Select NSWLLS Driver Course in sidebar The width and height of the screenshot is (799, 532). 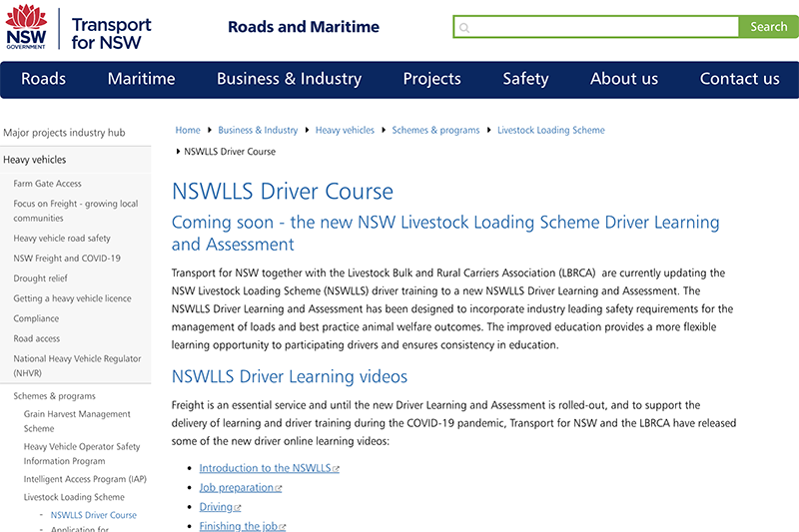pyautogui.click(x=94, y=515)
